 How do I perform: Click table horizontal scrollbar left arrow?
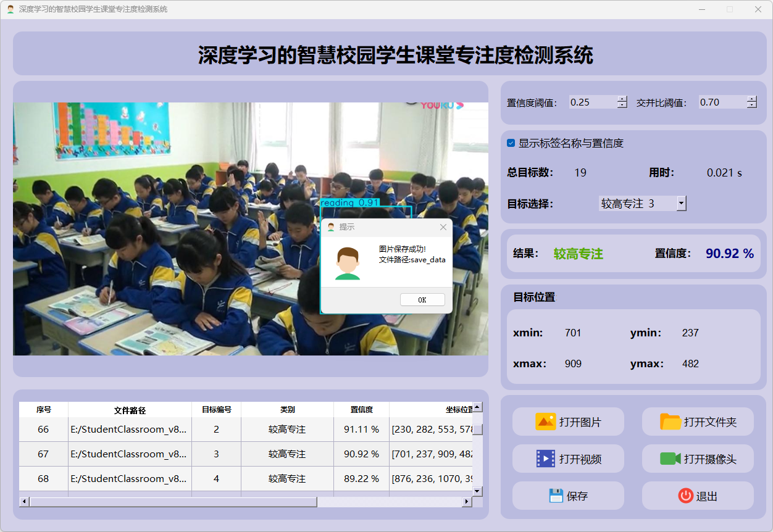pyautogui.click(x=24, y=502)
